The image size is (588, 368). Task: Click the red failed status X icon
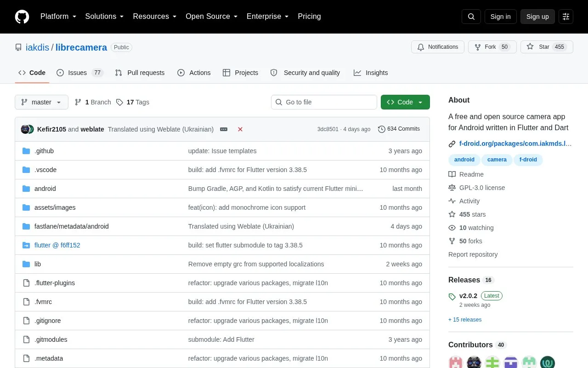tap(240, 129)
